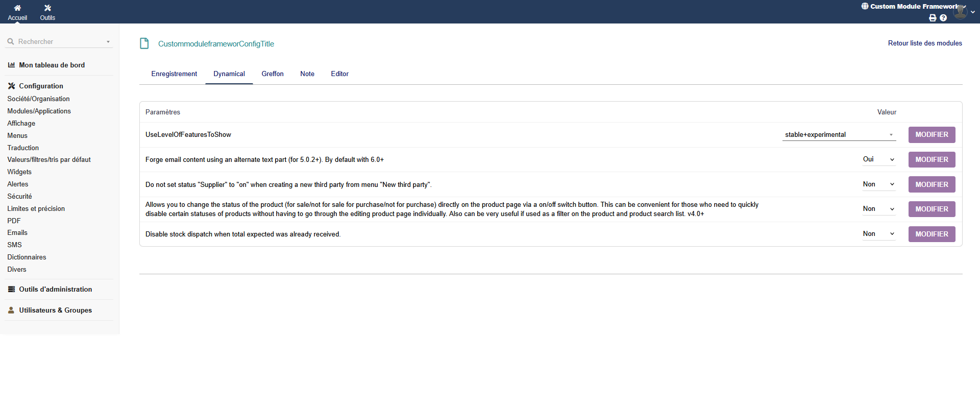The image size is (980, 404).
Task: Open the Non dropdown for Supplier status
Action: (x=878, y=184)
